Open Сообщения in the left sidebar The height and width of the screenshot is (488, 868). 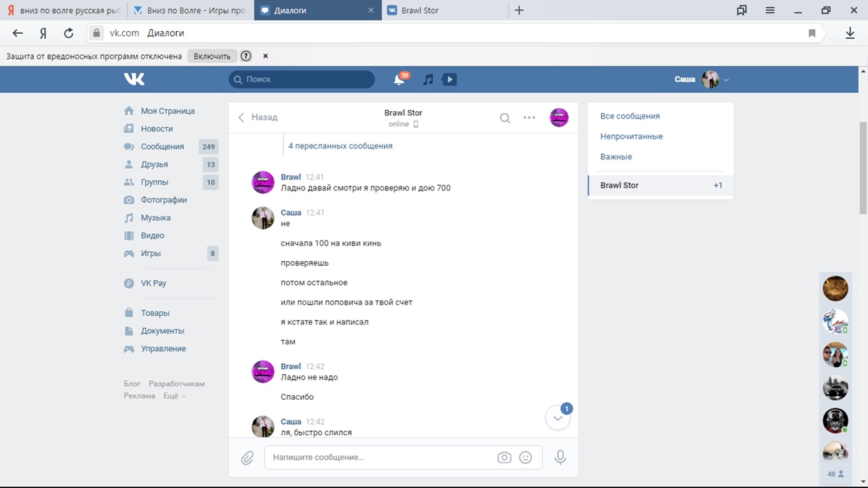point(162,146)
